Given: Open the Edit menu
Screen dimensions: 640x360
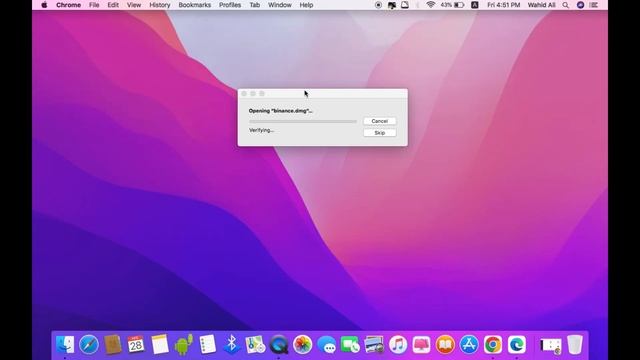Looking at the screenshot, I should (113, 5).
